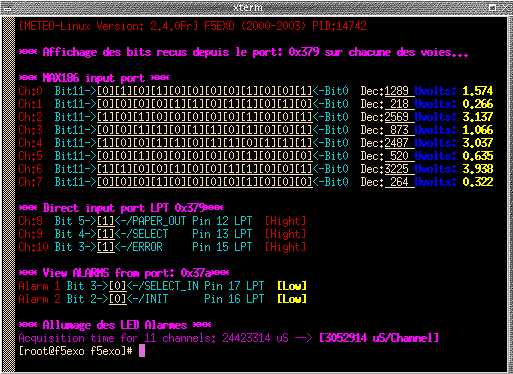Click the decimal value 264
The width and height of the screenshot is (513, 374).
tap(399, 182)
